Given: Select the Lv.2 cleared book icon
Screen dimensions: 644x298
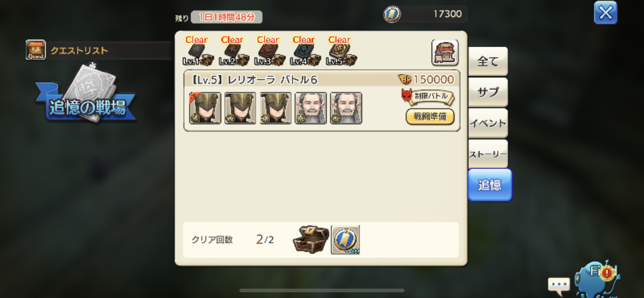Looking at the screenshot, I should point(232,52).
